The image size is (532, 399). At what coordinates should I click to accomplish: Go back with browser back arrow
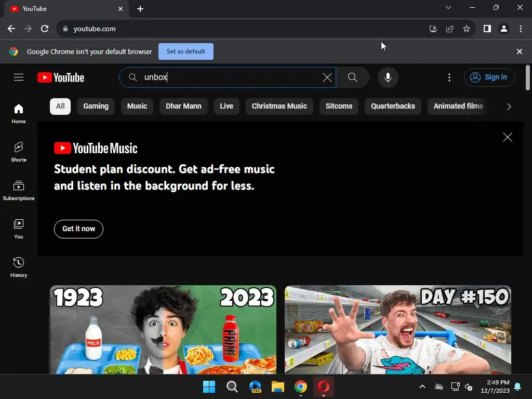coord(11,29)
